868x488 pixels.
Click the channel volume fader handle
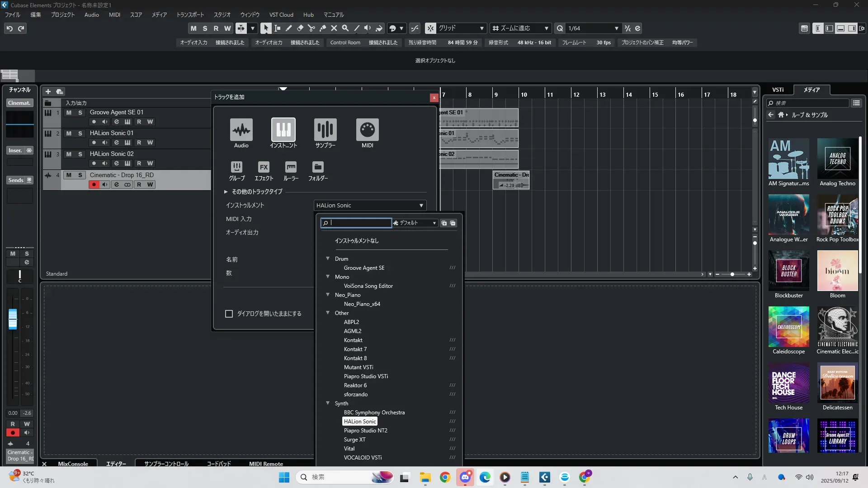pyautogui.click(x=13, y=319)
